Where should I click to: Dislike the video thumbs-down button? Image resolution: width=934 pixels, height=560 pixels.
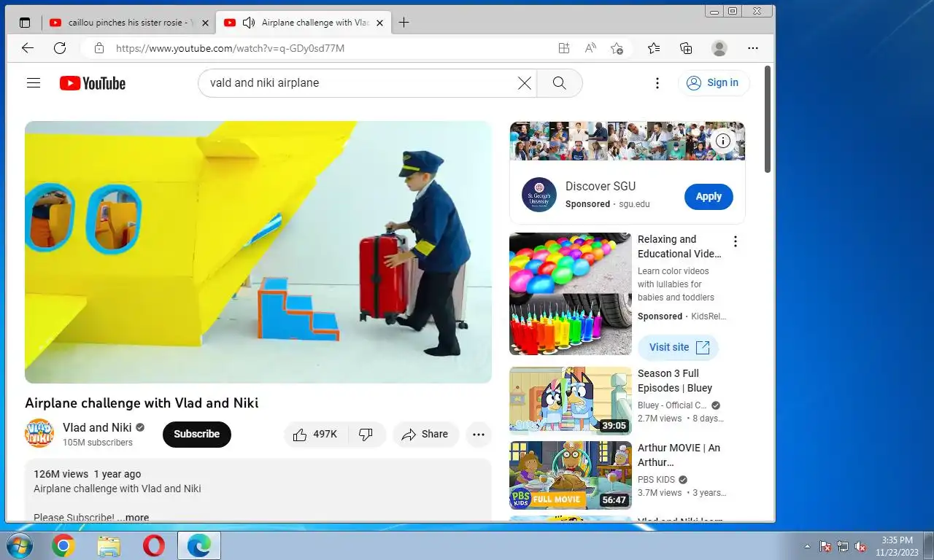366,435
